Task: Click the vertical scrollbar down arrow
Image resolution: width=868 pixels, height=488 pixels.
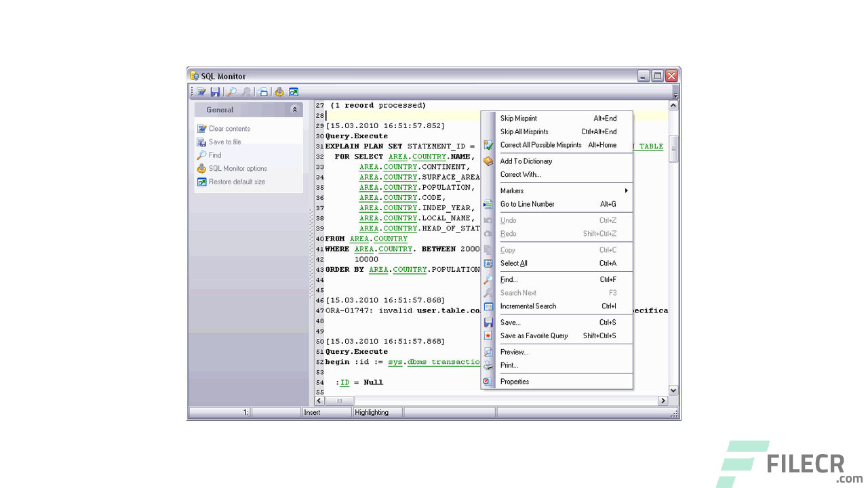Action: [x=673, y=390]
